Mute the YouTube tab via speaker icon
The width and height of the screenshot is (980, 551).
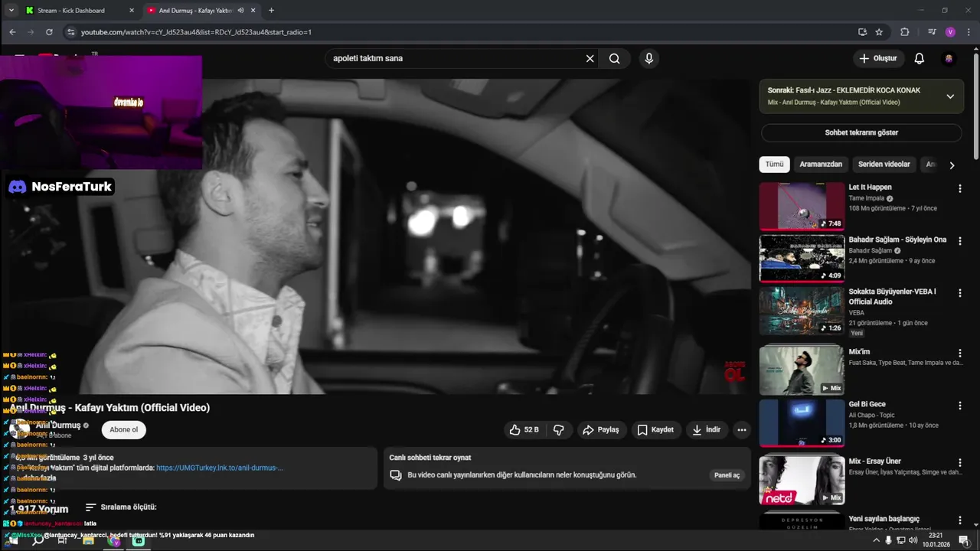click(x=240, y=11)
